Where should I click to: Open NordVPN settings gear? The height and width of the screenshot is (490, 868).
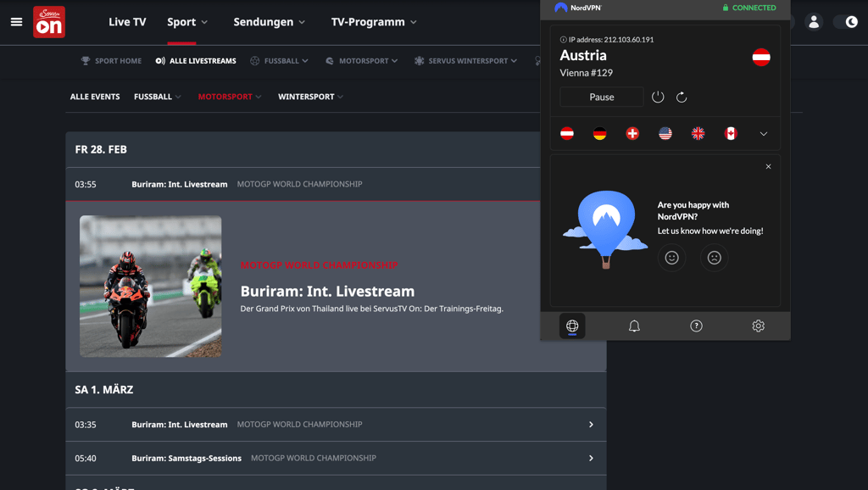click(759, 326)
